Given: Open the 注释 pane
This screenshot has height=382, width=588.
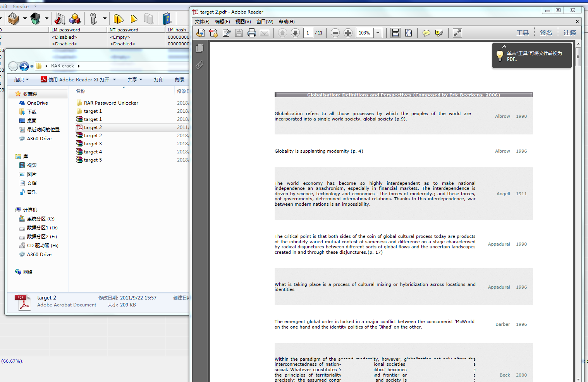Looking at the screenshot, I should [x=570, y=33].
